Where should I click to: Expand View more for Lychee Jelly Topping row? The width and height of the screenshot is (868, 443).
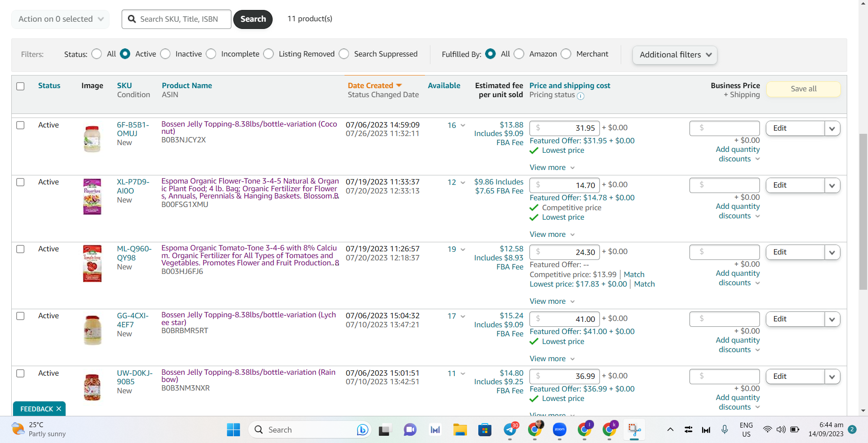coord(552,358)
